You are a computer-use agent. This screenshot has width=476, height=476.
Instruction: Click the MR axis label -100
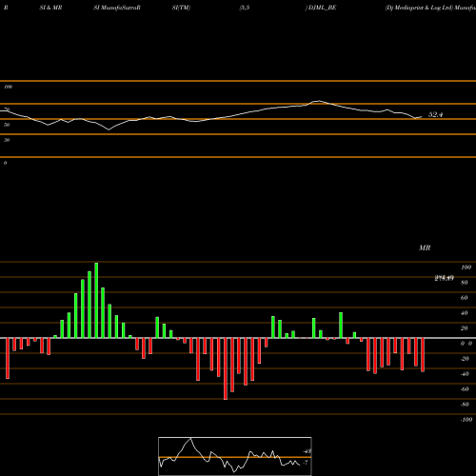(x=466, y=420)
